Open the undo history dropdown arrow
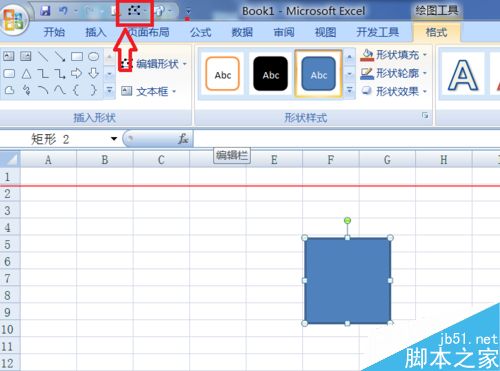The image size is (500, 371). tap(75, 11)
